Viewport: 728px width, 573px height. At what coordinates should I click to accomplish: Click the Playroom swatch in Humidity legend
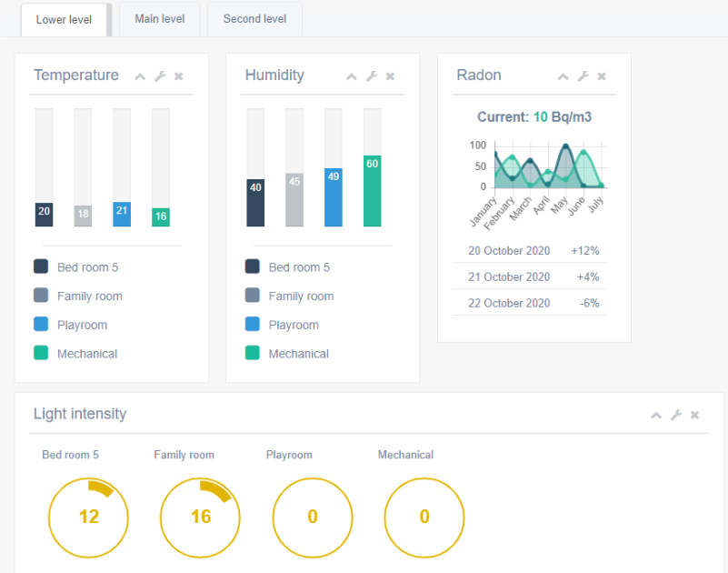pos(252,325)
